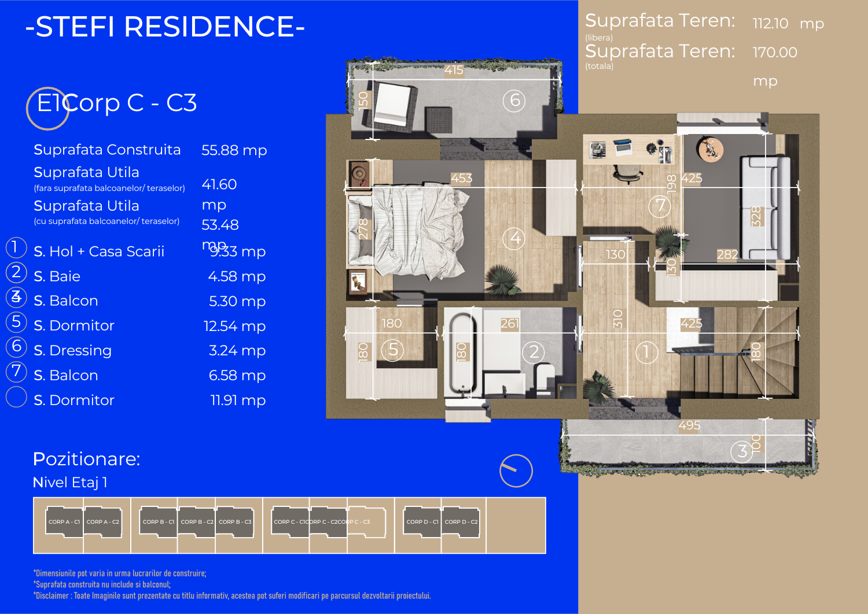868x614 pixels.
Task: Click room marker 3 on the lower balcony
Action: click(742, 451)
